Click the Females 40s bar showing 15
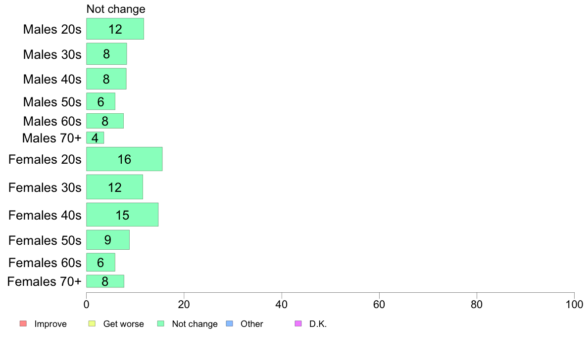This screenshot has height=364, width=588. 122,215
